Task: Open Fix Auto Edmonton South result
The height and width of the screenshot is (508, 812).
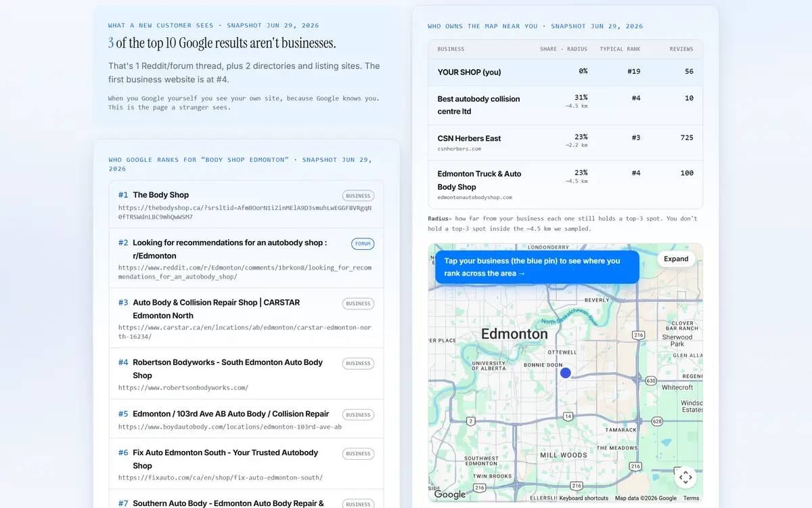Action: [x=225, y=459]
